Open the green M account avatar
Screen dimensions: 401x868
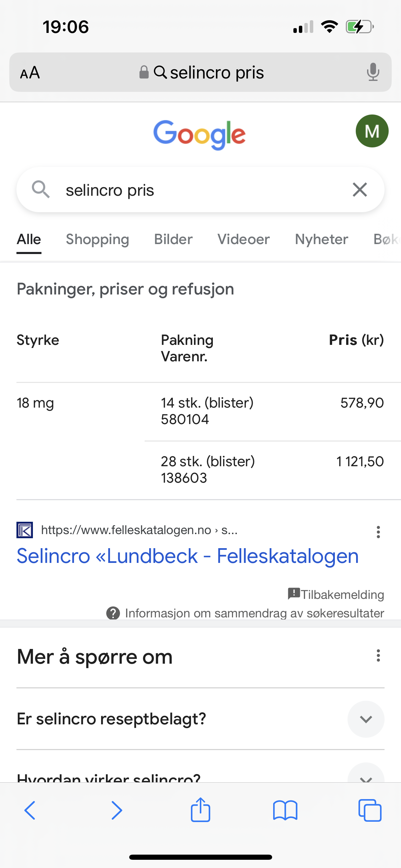tap(372, 131)
